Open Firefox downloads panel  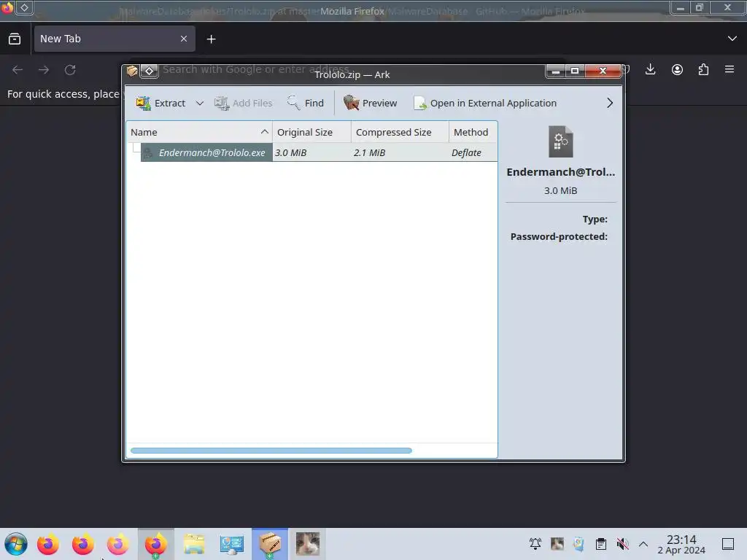650,69
